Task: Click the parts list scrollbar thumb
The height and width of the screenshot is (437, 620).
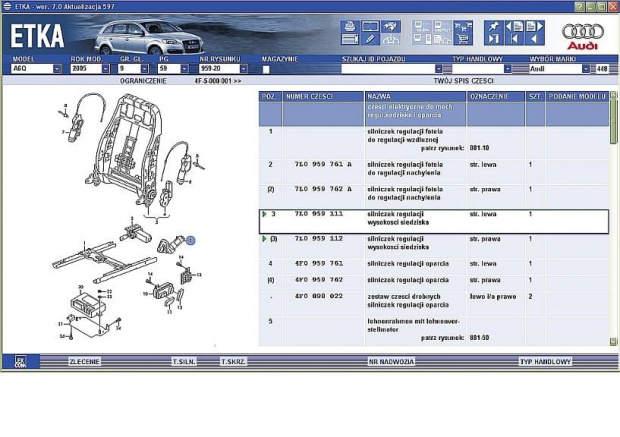Action: [x=613, y=121]
